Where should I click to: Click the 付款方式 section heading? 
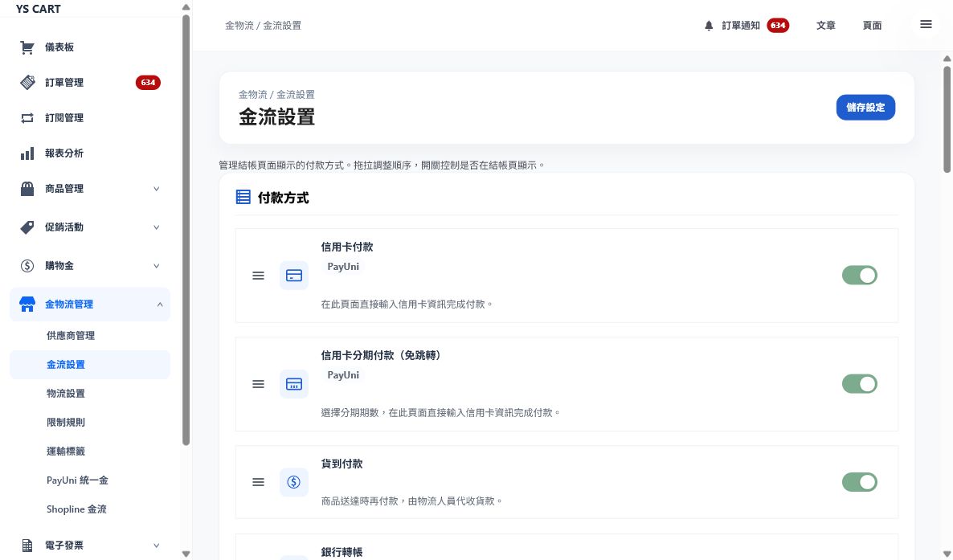tap(283, 198)
